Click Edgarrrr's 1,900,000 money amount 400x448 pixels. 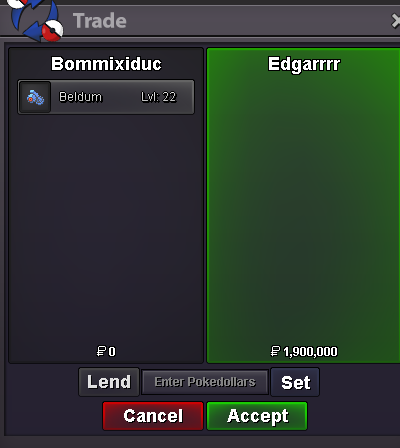pos(310,352)
